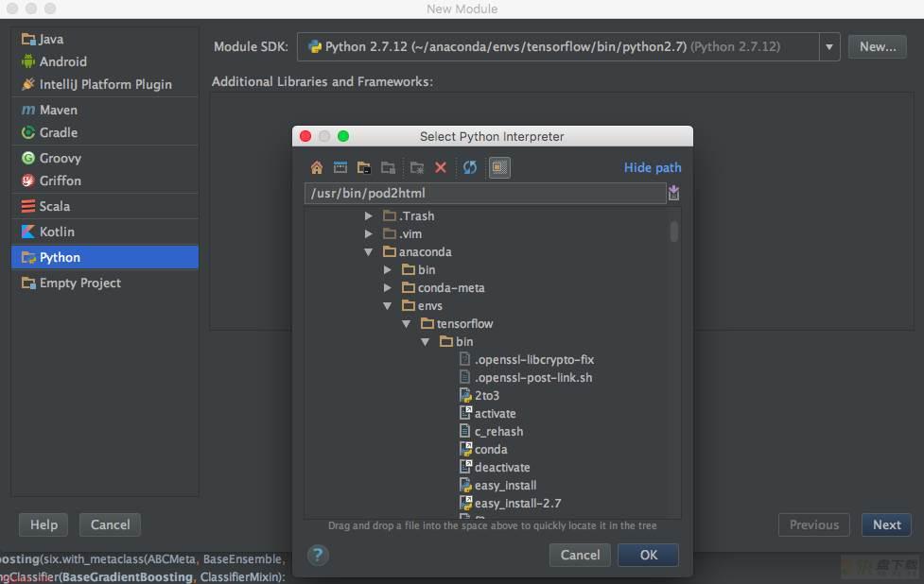
Task: Collapse the tensorflow folder
Action: 406,324
